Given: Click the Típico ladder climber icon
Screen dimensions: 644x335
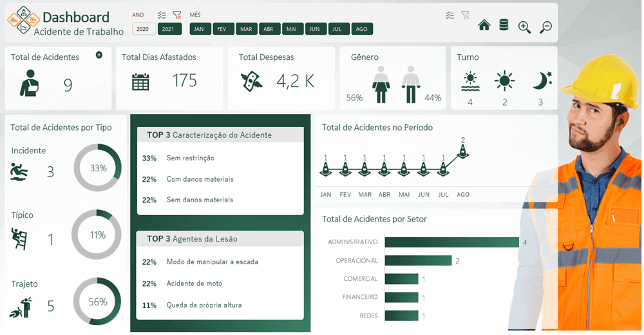Looking at the screenshot, I should pyautogui.click(x=19, y=239).
